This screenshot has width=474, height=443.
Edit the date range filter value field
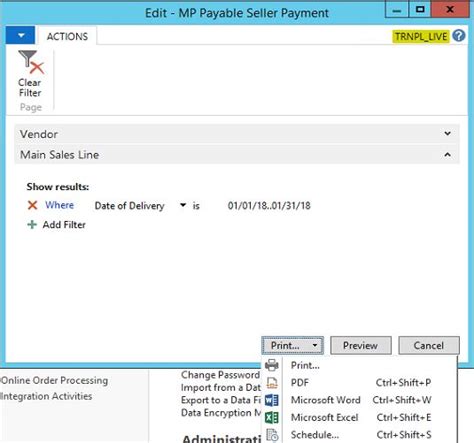pos(269,205)
